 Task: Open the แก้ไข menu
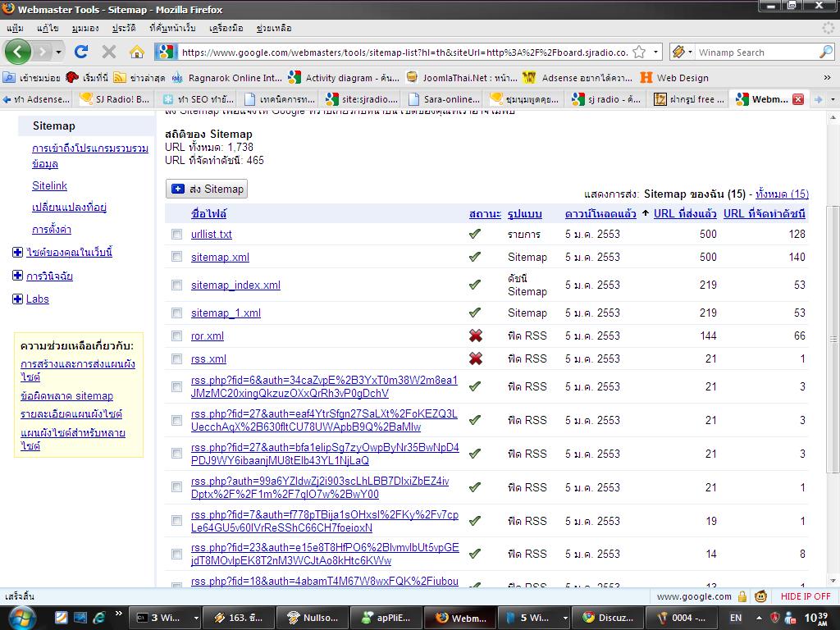(x=47, y=28)
